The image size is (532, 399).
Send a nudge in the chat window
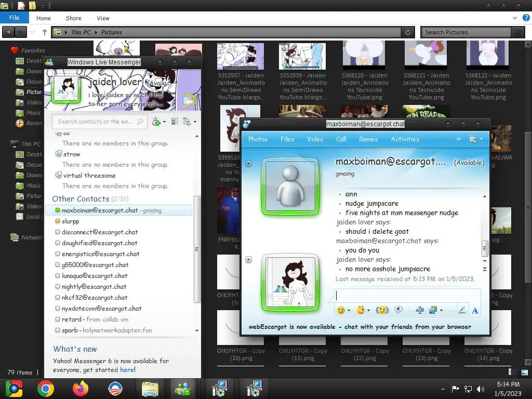point(382,310)
